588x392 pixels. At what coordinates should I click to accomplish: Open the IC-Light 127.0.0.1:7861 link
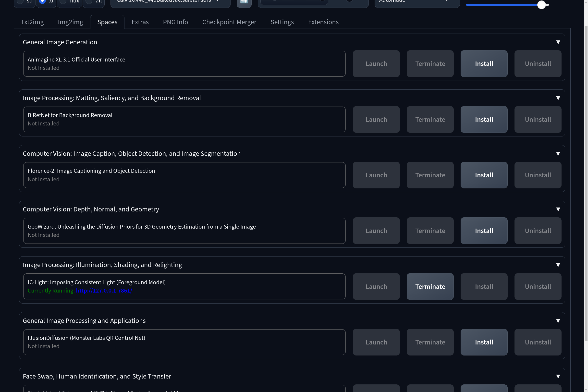104,291
